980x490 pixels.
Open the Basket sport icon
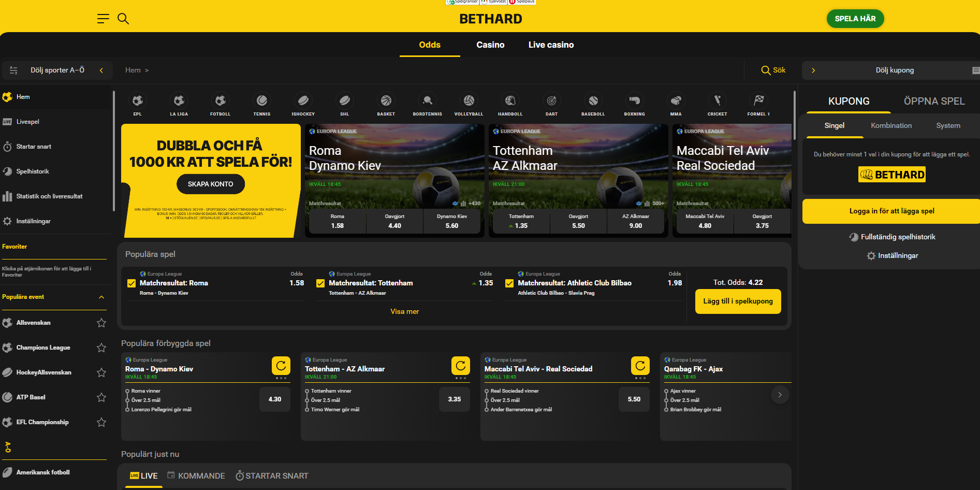(x=386, y=100)
